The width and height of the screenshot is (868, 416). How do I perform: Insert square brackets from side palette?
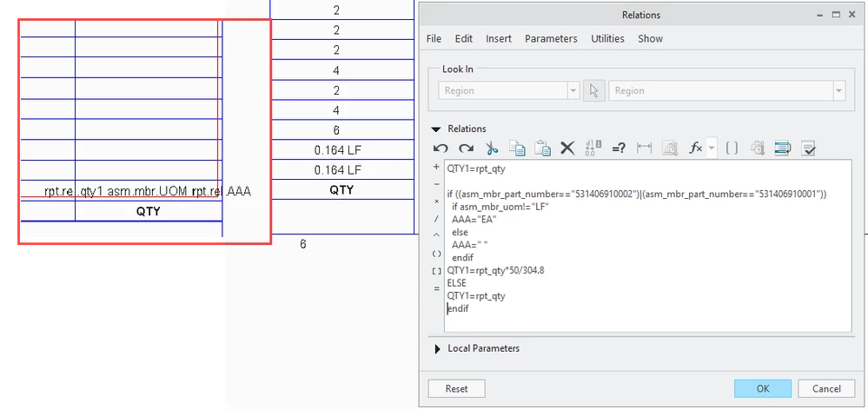(x=436, y=271)
